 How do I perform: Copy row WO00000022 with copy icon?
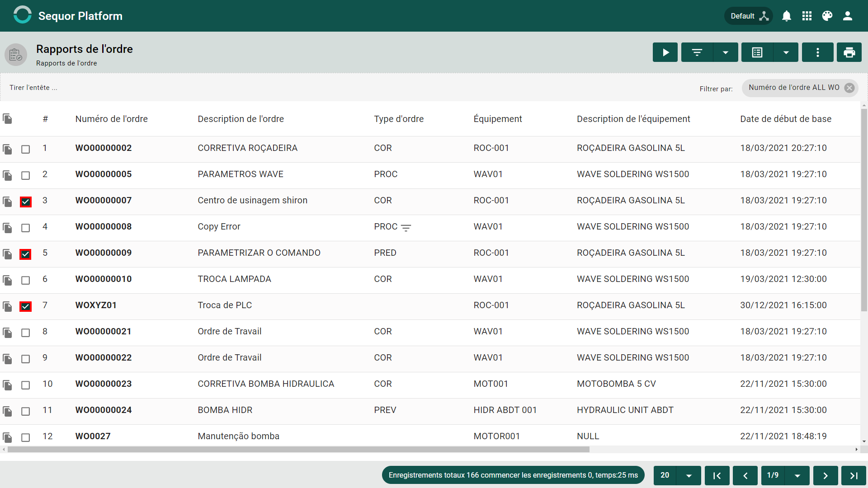point(7,359)
